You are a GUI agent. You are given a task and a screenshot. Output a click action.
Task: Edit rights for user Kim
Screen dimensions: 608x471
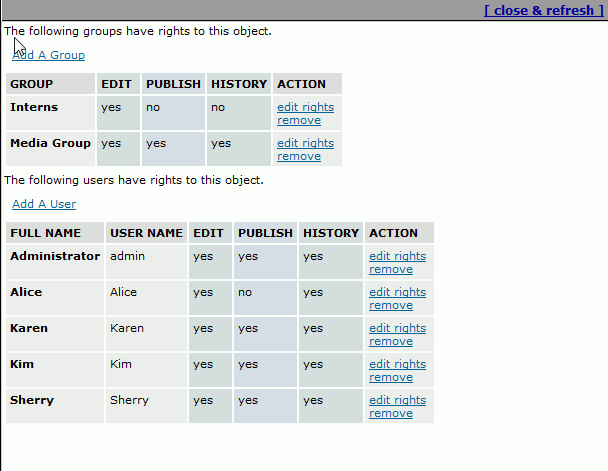[x=397, y=364]
